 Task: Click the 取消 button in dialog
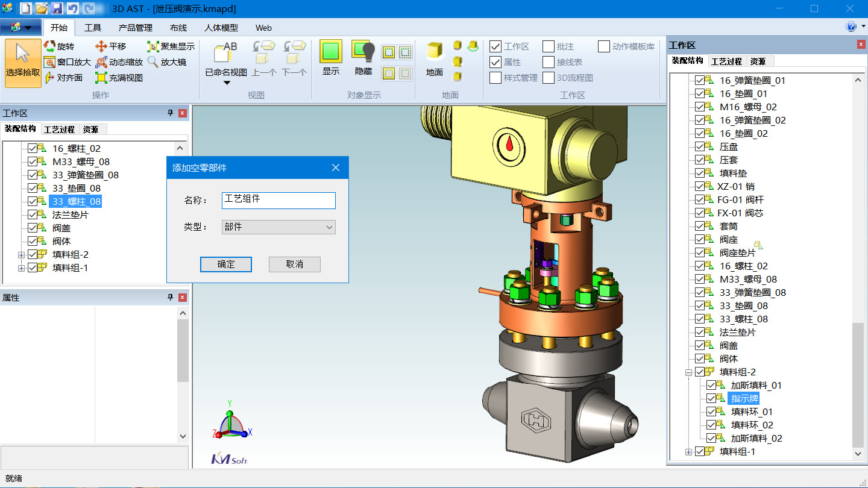click(x=295, y=264)
